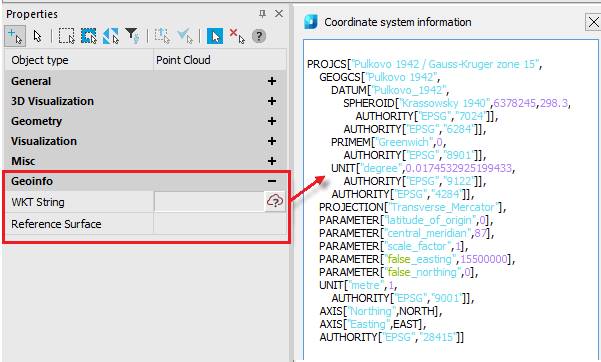Click the dashed box with up arrow icon
601x362 pixels.
[x=162, y=36]
